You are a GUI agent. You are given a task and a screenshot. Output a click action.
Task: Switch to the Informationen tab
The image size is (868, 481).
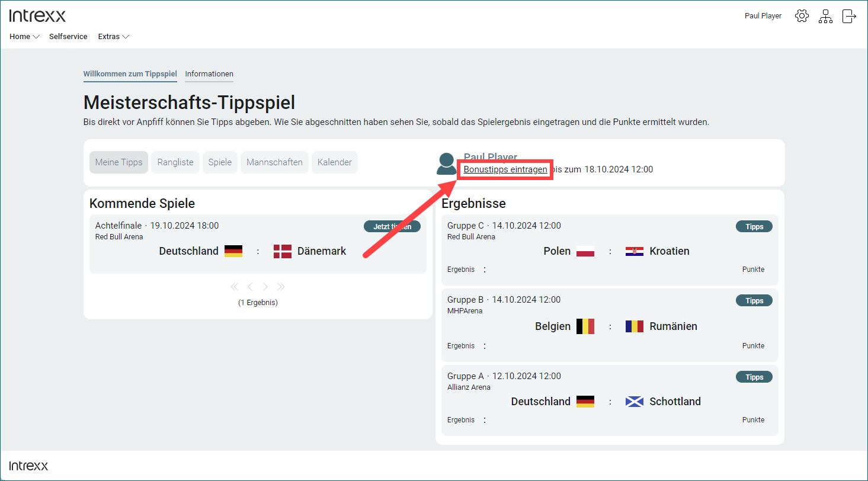pyautogui.click(x=209, y=74)
